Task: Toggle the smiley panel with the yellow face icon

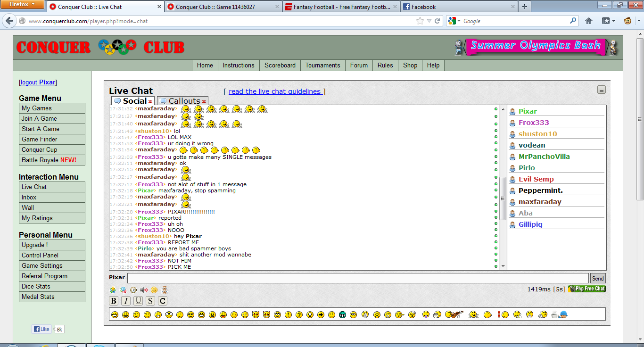Action: point(154,290)
